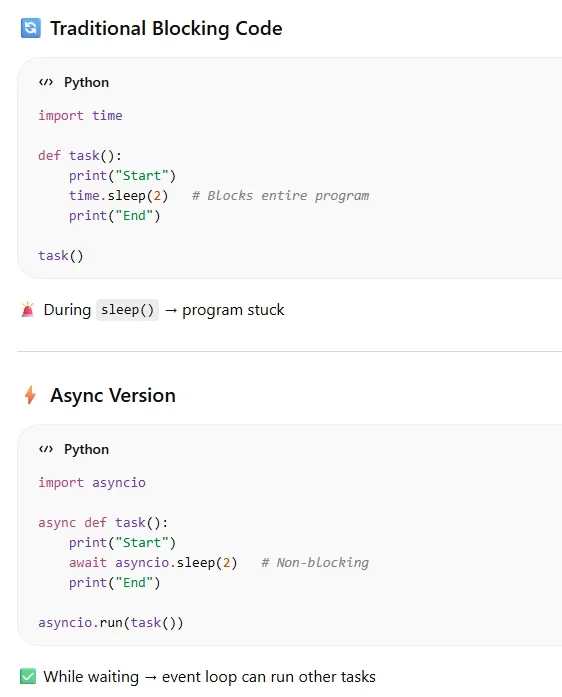Image resolution: width=562 pixels, height=697 pixels.
Task: Click the blue refresh emoji beside Traditional Blocking Code
Action: coord(31,28)
